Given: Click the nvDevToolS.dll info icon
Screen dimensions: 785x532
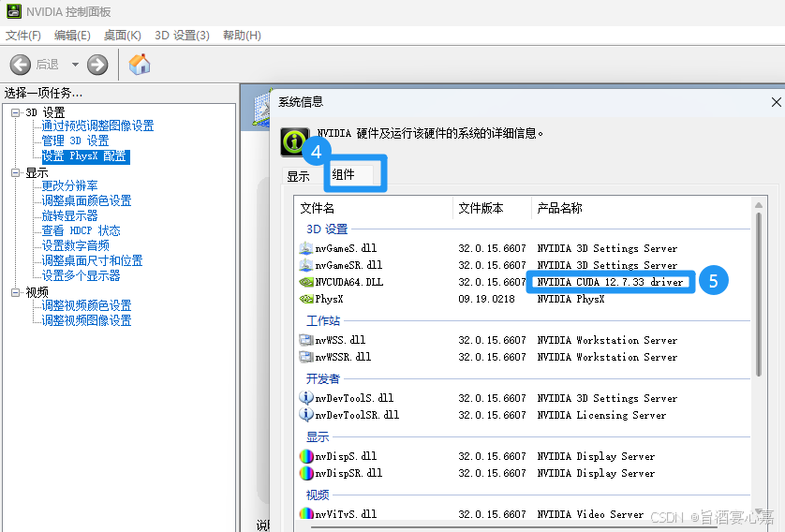Looking at the screenshot, I should coord(306,398).
